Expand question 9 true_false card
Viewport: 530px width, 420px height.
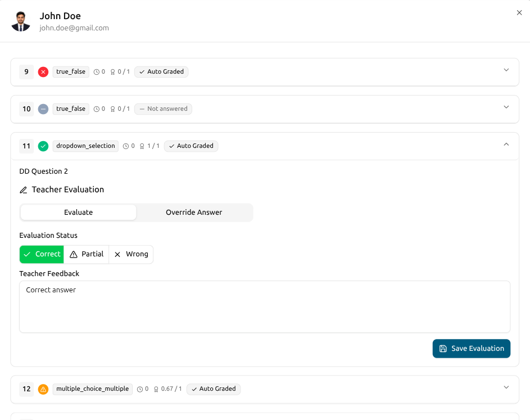506,70
